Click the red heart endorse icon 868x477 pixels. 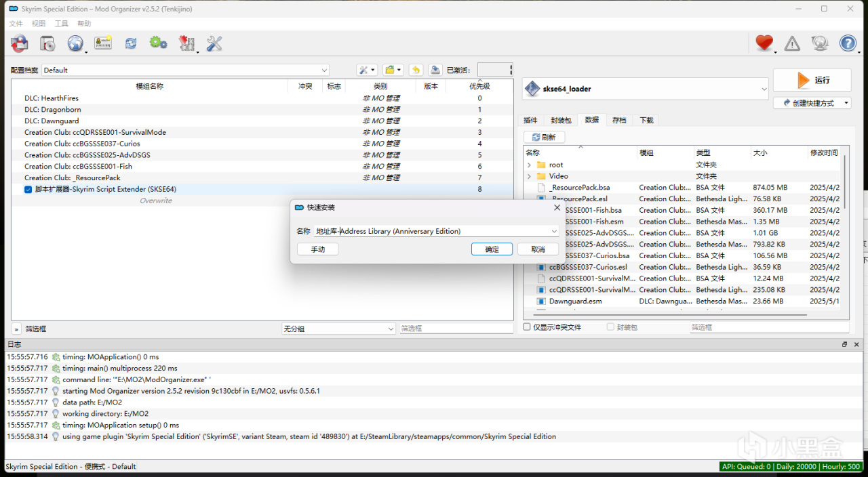(x=764, y=43)
